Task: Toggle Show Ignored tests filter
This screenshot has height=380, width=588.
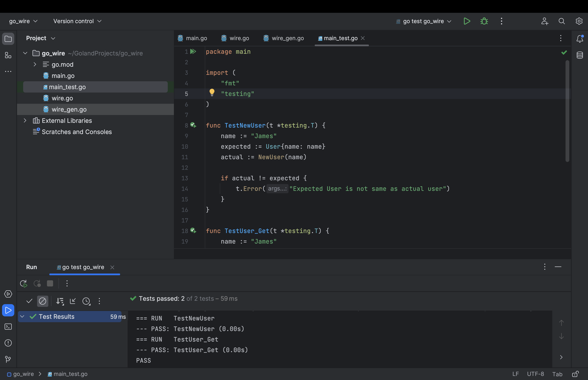Action: pos(42,301)
